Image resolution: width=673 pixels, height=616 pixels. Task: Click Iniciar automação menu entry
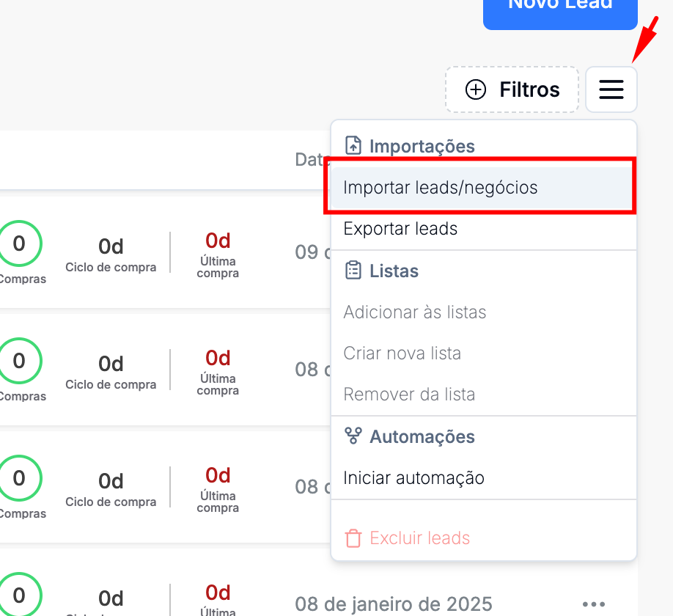[x=413, y=478]
